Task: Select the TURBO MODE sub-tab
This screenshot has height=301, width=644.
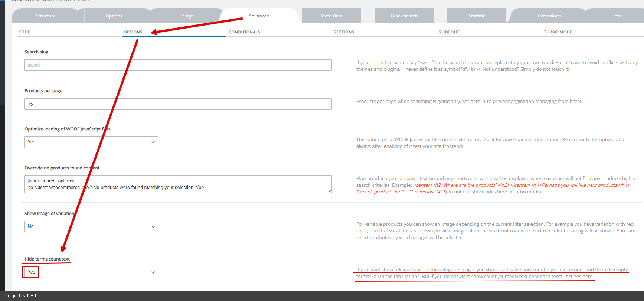Action: pyautogui.click(x=558, y=32)
